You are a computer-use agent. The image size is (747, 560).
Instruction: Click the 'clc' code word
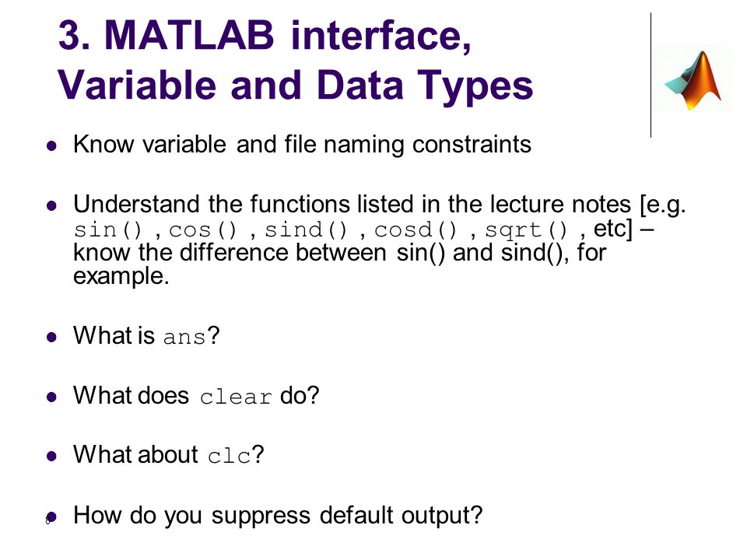click(x=229, y=457)
